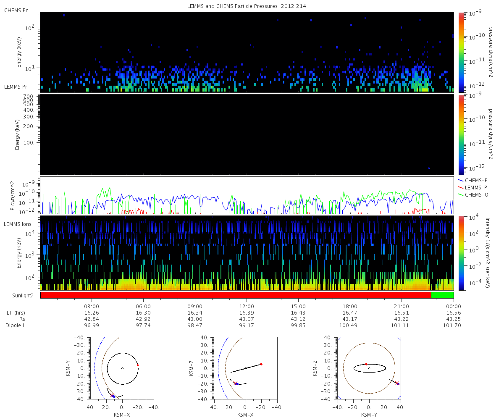
Task: Click the LEMMS Ions intensity color bar
Action: (461, 253)
